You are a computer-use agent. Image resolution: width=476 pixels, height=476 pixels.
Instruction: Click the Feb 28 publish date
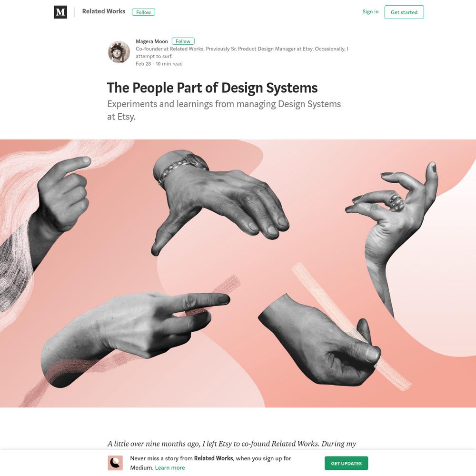[143, 64]
